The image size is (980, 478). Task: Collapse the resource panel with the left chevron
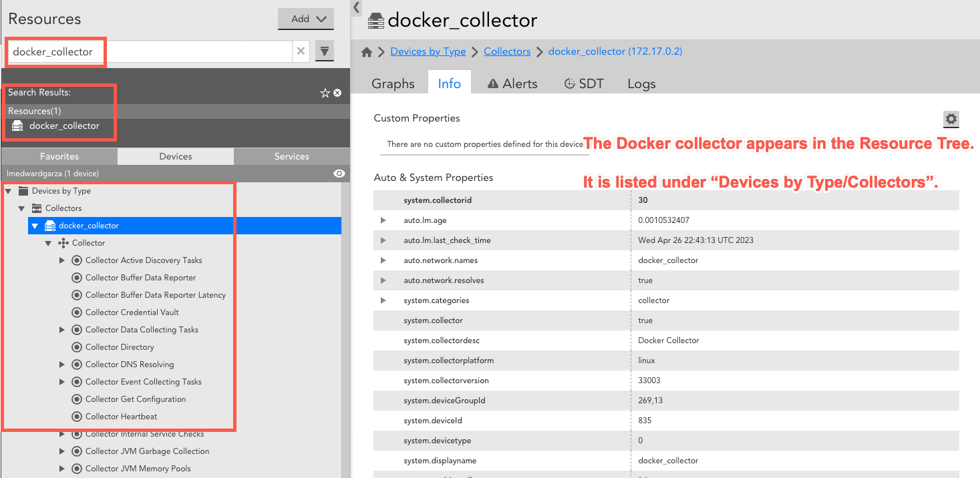357,7
